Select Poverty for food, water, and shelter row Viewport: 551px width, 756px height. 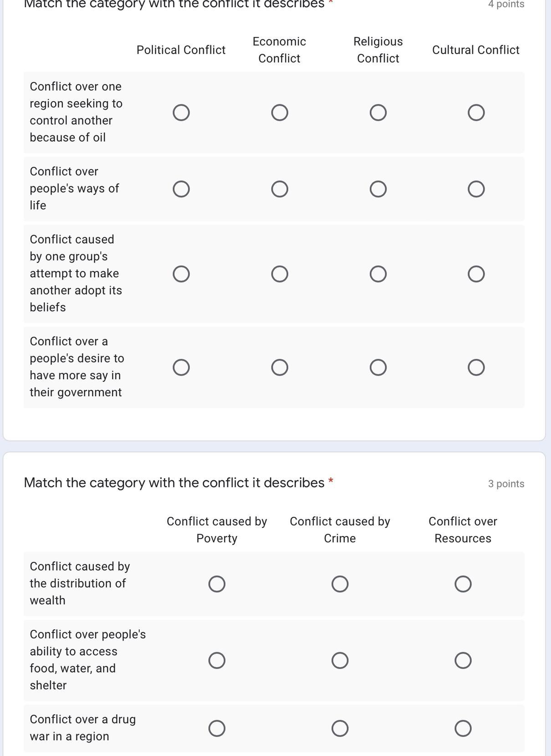pyautogui.click(x=217, y=660)
